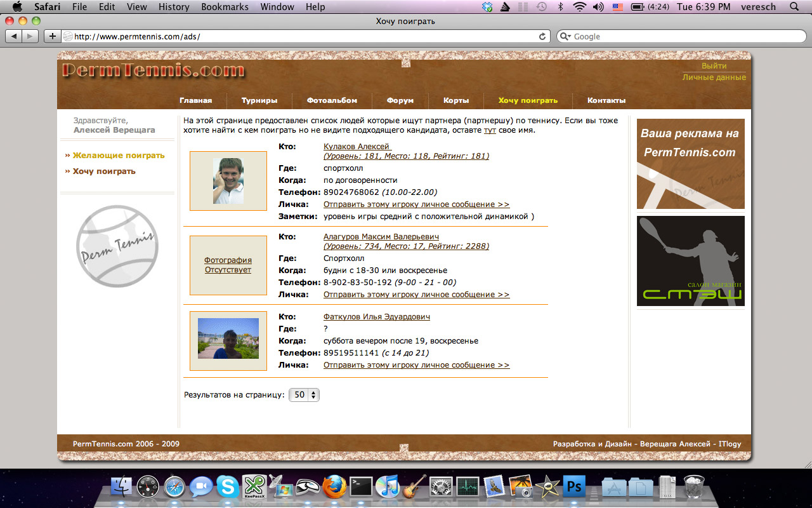This screenshot has height=508, width=812.
Task: Click the Safari back navigation arrow
Action: (x=14, y=36)
